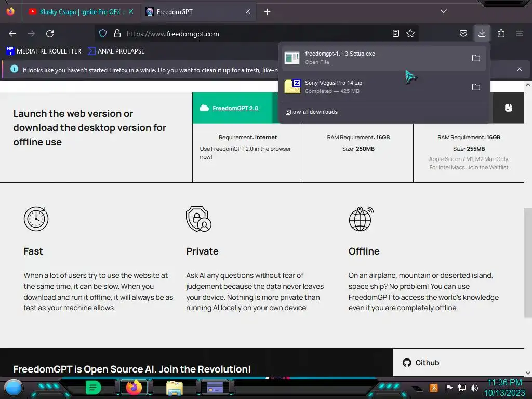
Task: Click the Fast clock icon
Action: click(x=36, y=219)
